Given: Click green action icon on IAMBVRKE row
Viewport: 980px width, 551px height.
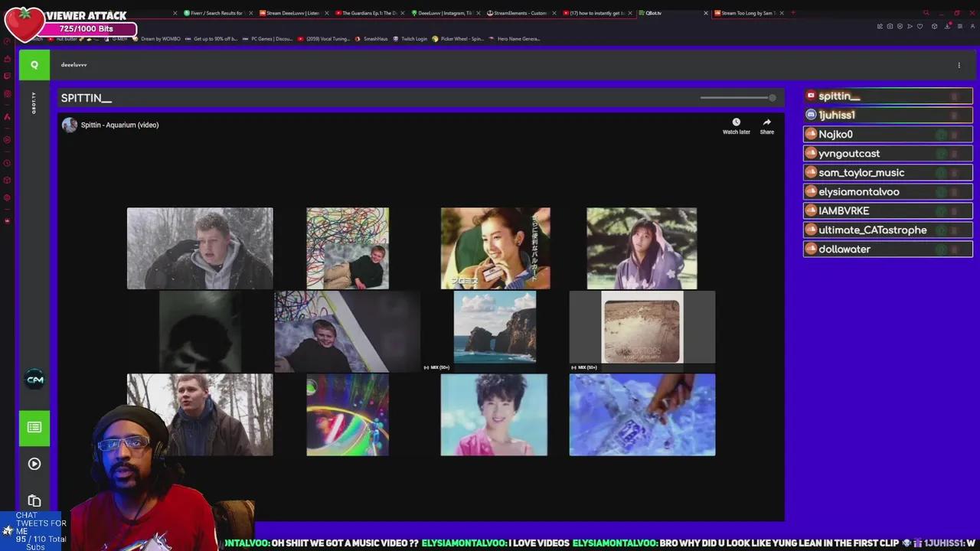Looking at the screenshot, I should [941, 211].
